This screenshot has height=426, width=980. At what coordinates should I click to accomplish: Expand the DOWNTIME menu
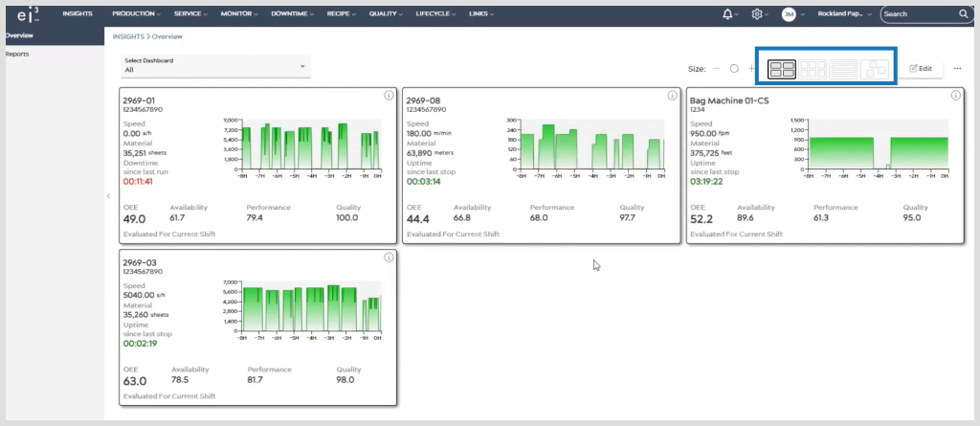click(x=292, y=13)
